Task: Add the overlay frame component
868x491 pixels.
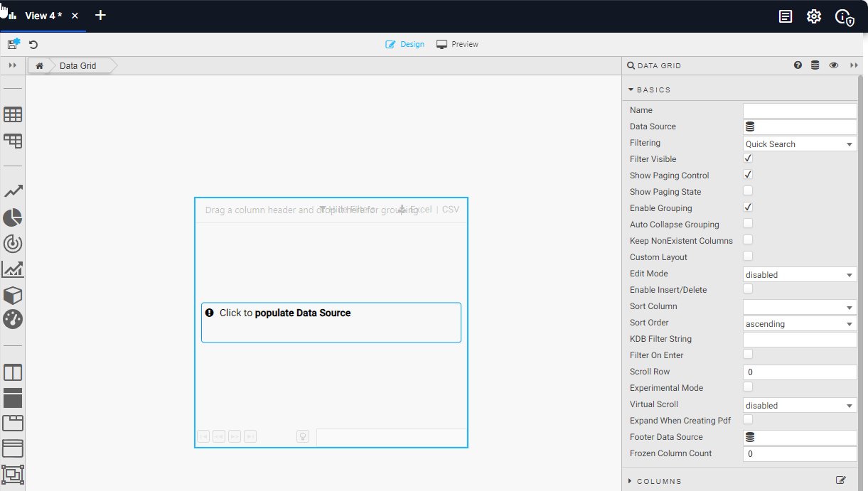Action: pos(13,474)
